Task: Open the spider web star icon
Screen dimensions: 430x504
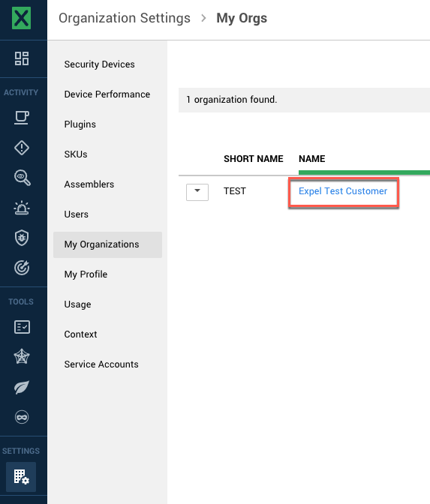Action: click(x=22, y=356)
